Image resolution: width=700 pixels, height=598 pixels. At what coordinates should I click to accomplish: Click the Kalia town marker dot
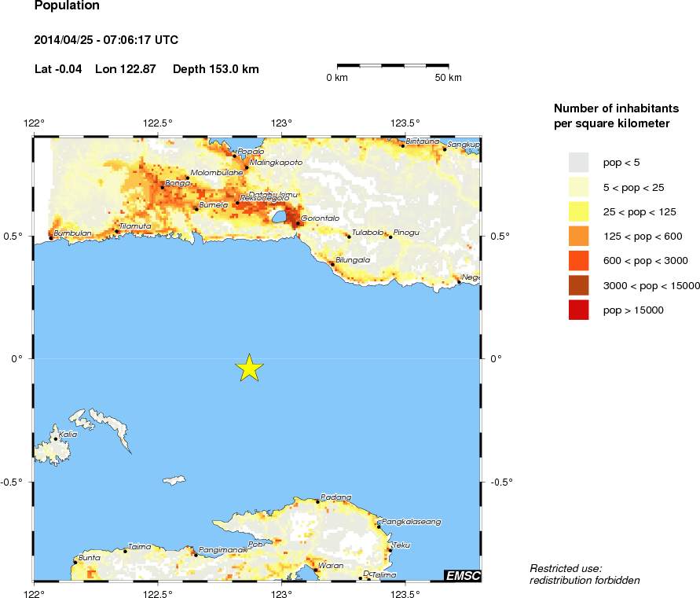click(56, 438)
